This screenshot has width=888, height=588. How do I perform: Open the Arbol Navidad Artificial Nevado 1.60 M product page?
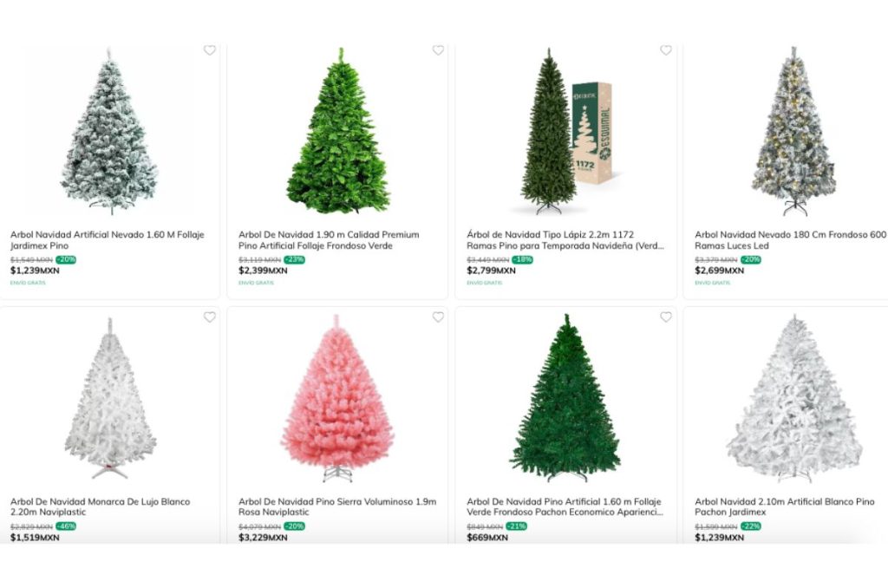tap(104, 240)
